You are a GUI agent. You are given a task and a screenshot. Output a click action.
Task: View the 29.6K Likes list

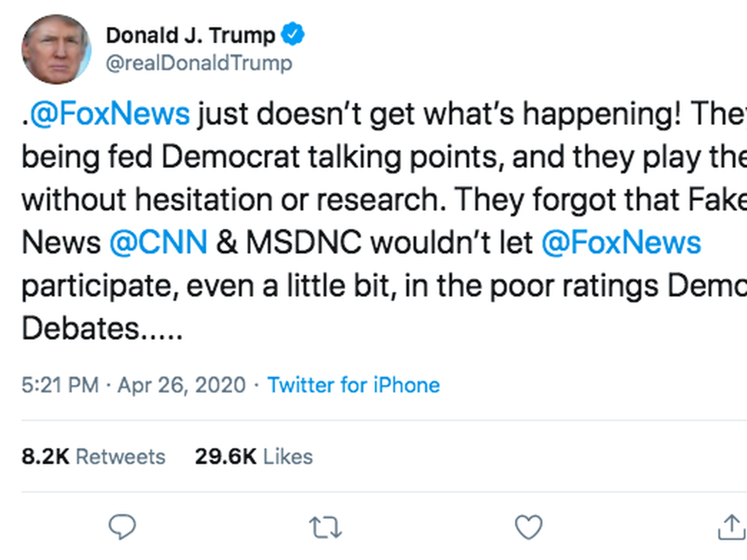click(x=254, y=456)
